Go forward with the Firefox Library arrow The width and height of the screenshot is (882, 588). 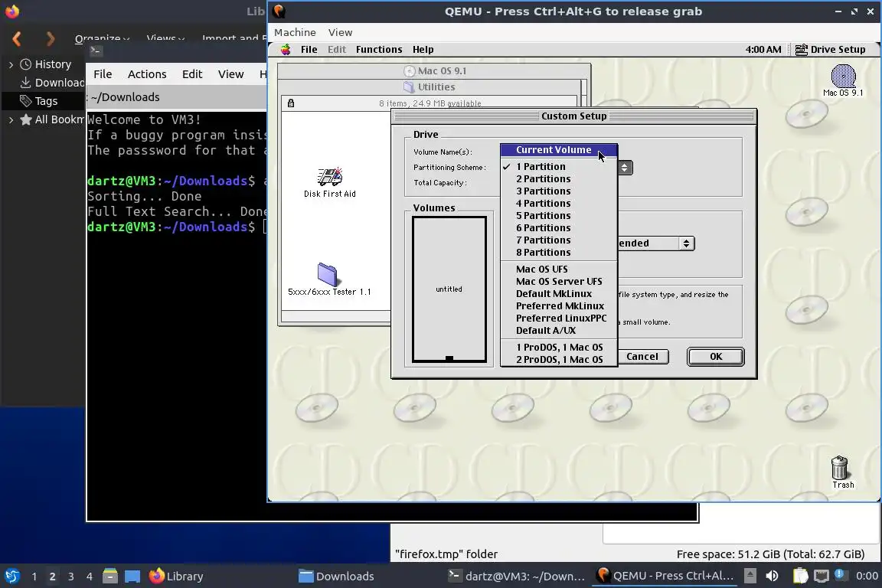click(51, 38)
